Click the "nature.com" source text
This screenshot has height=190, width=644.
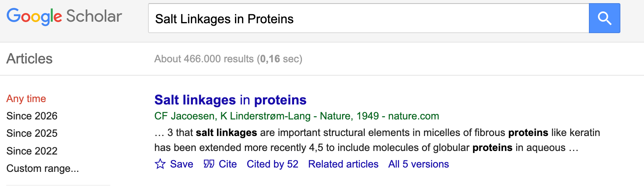pos(413,116)
